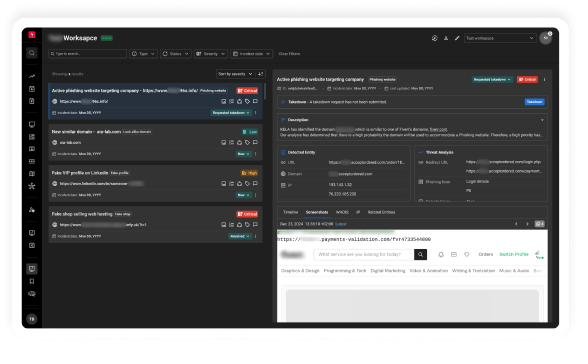Click the phishing page screenshot preview
This screenshot has width=588, height=364.
pyautogui.click(x=412, y=276)
